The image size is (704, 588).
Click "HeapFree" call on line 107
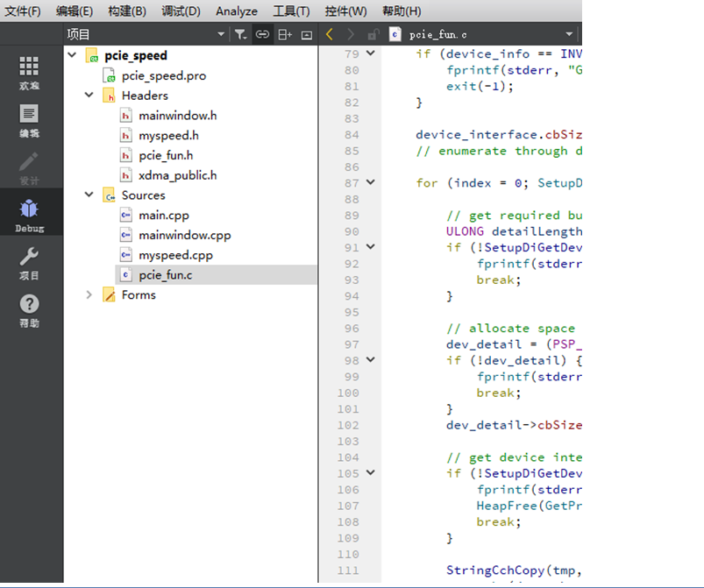pos(507,506)
